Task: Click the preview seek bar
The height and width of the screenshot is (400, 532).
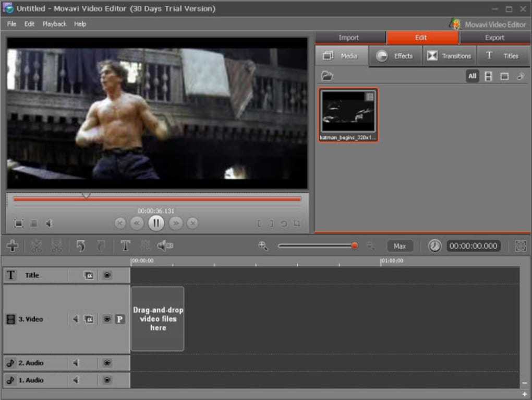Action: (157, 199)
